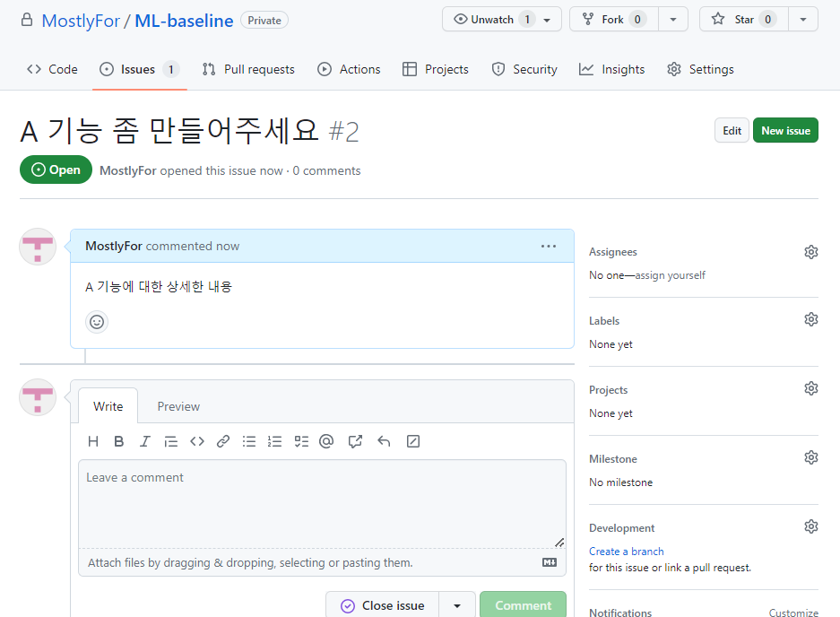This screenshot has width=840, height=617.
Task: Star the ML-baseline repository
Action: click(x=744, y=20)
